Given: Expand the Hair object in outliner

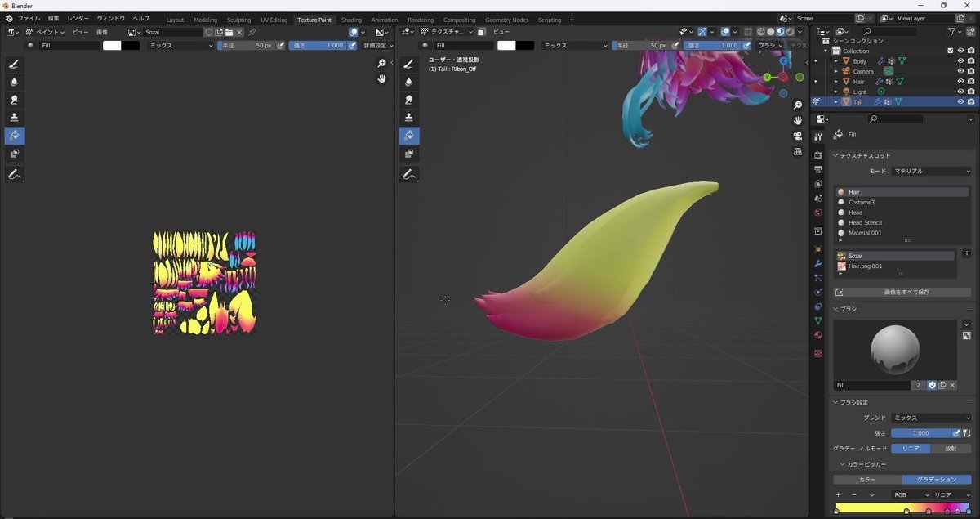Looking at the screenshot, I should [x=835, y=82].
